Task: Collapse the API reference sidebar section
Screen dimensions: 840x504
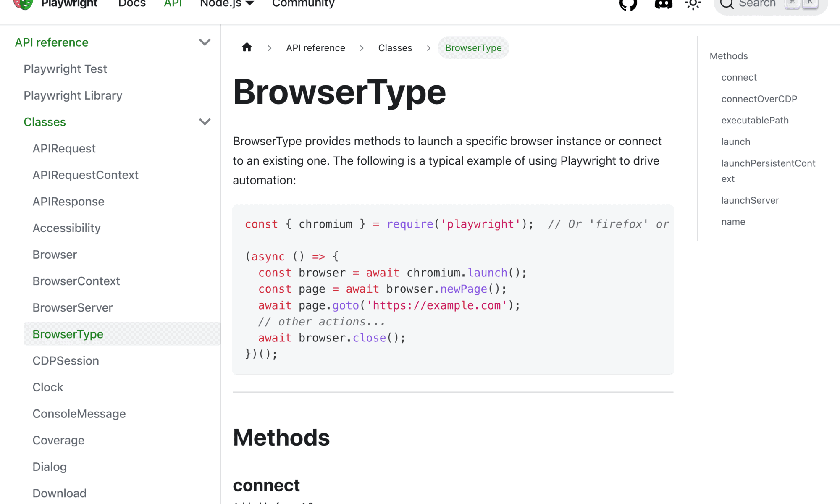Action: [x=205, y=42]
